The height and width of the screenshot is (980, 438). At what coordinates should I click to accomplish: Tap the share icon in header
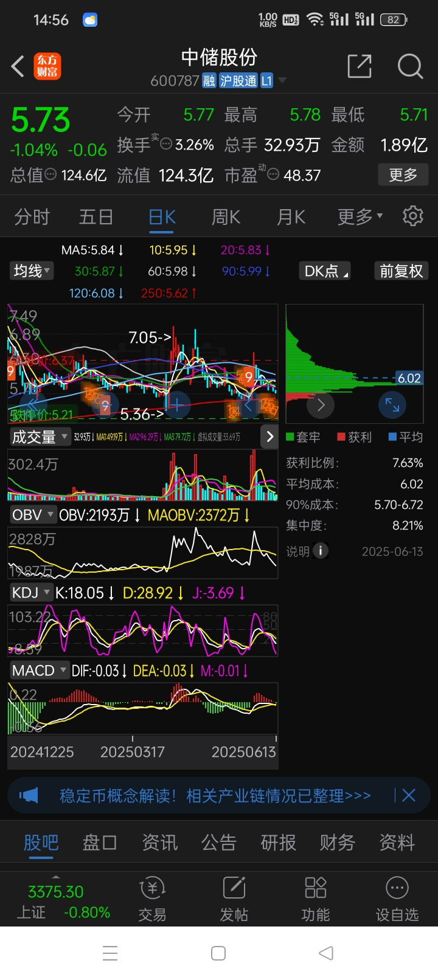[359, 66]
